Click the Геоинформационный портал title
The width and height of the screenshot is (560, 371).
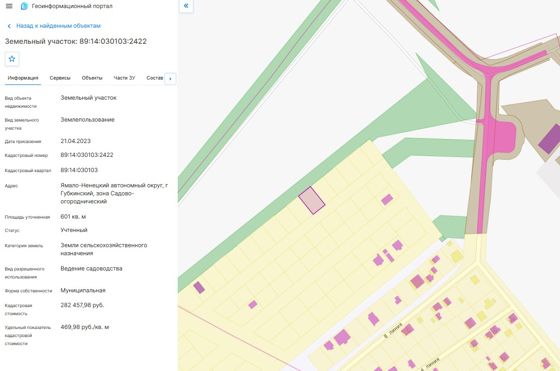[x=72, y=6]
